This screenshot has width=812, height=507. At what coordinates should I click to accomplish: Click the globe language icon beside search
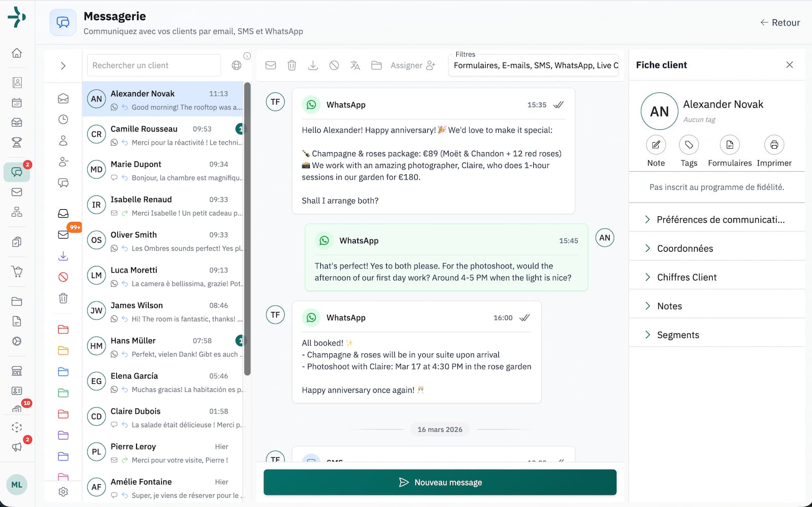236,65
